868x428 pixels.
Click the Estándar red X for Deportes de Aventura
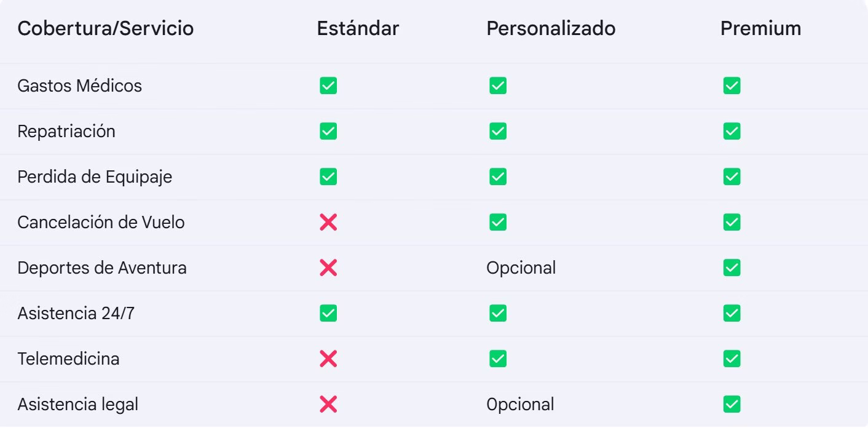(x=328, y=267)
